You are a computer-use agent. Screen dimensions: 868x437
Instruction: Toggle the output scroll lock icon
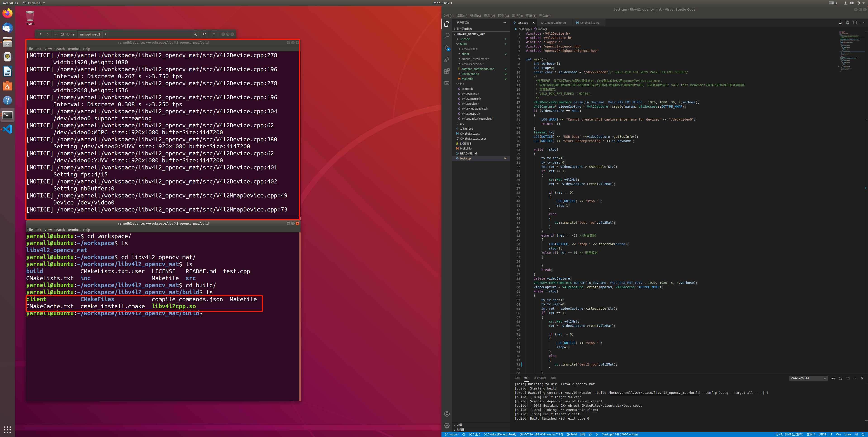(840, 378)
